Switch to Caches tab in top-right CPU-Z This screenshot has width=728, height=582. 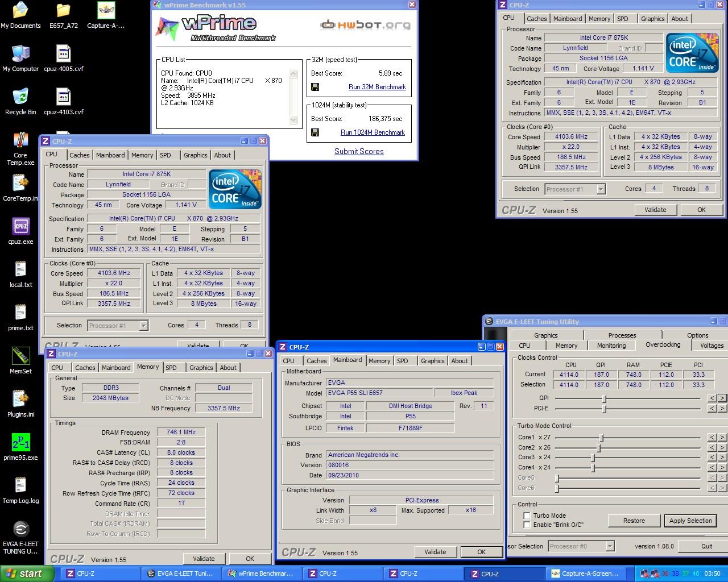[536, 19]
